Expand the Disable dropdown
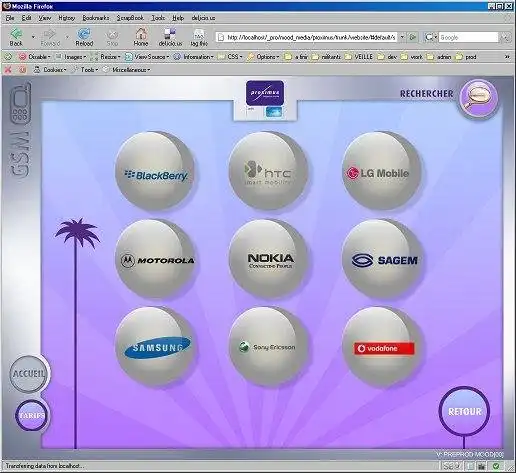Image resolution: width=516 pixels, height=473 pixels. point(35,57)
